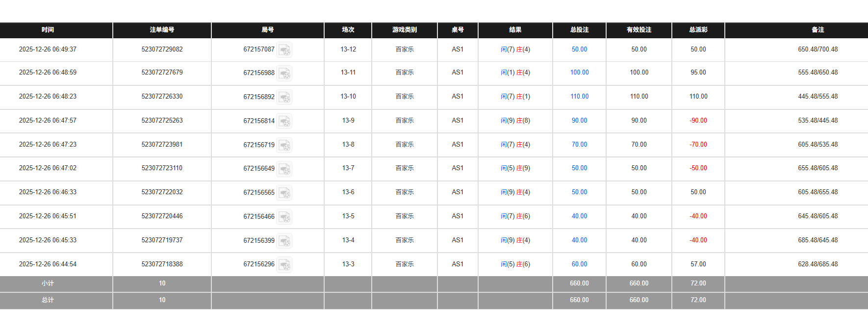Open the 60.00 total bet link

point(579,264)
